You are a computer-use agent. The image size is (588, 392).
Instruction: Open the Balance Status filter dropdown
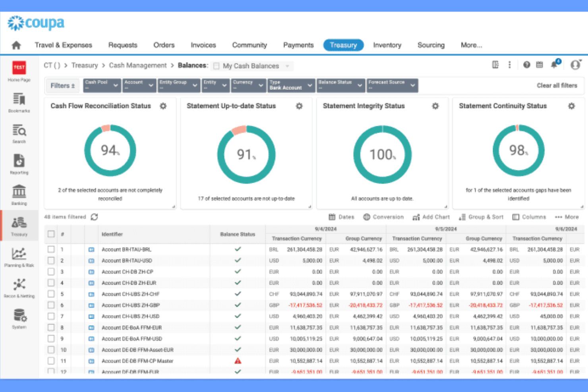click(340, 85)
